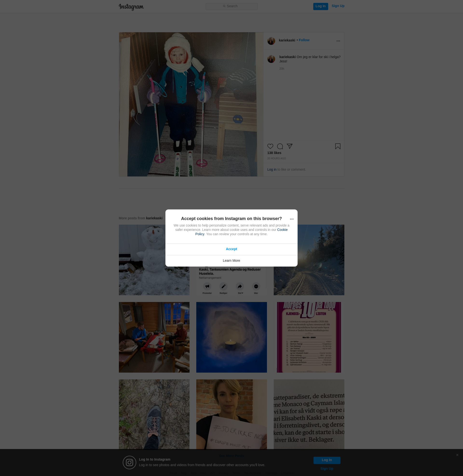Click the 20h caption timestamp
The height and width of the screenshot is (476, 463).
[282, 69]
